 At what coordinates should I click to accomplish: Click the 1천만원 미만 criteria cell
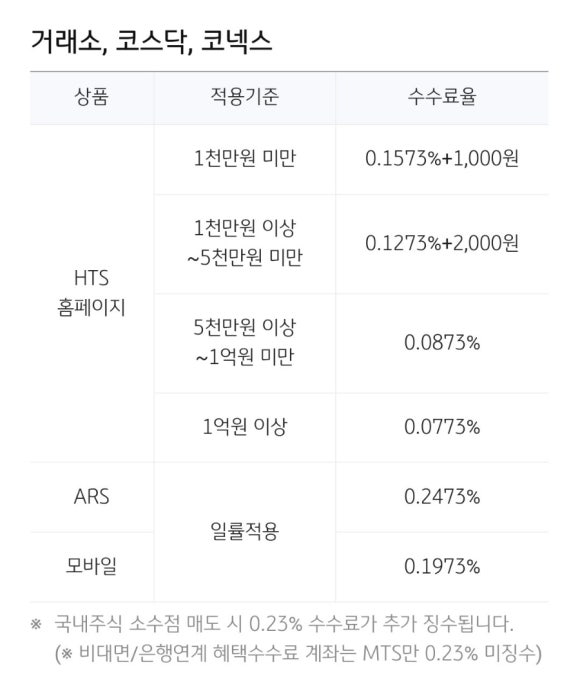(244, 158)
